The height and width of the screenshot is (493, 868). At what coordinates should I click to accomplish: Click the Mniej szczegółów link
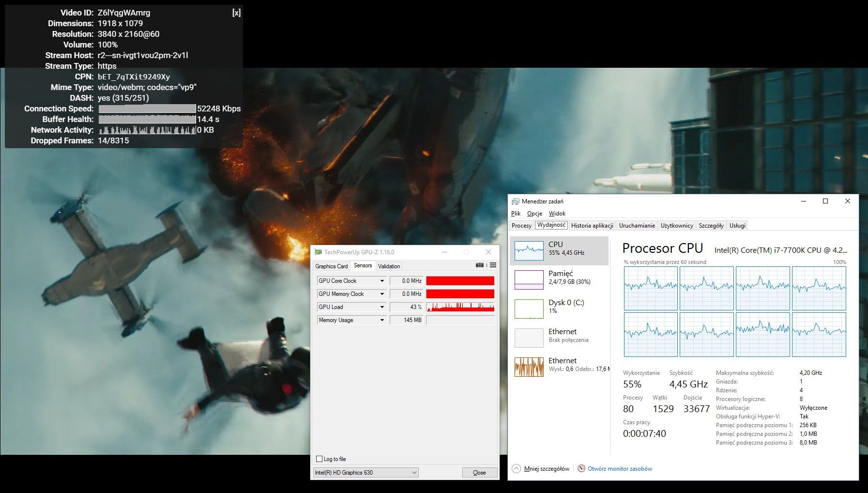[x=547, y=469]
